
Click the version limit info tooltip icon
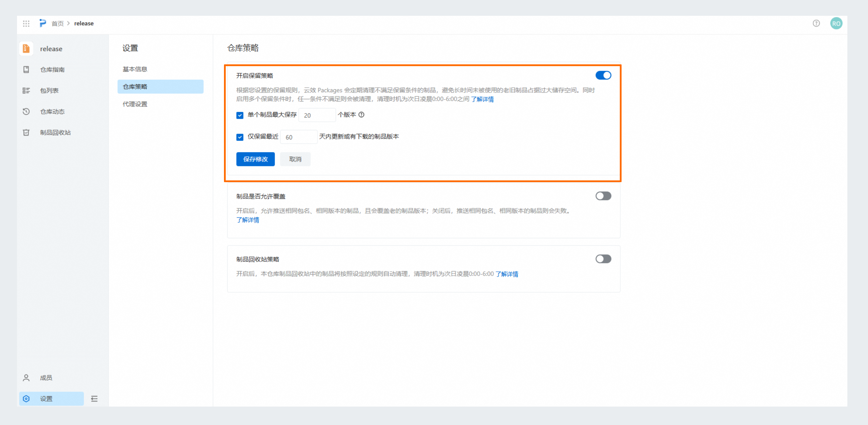click(361, 114)
